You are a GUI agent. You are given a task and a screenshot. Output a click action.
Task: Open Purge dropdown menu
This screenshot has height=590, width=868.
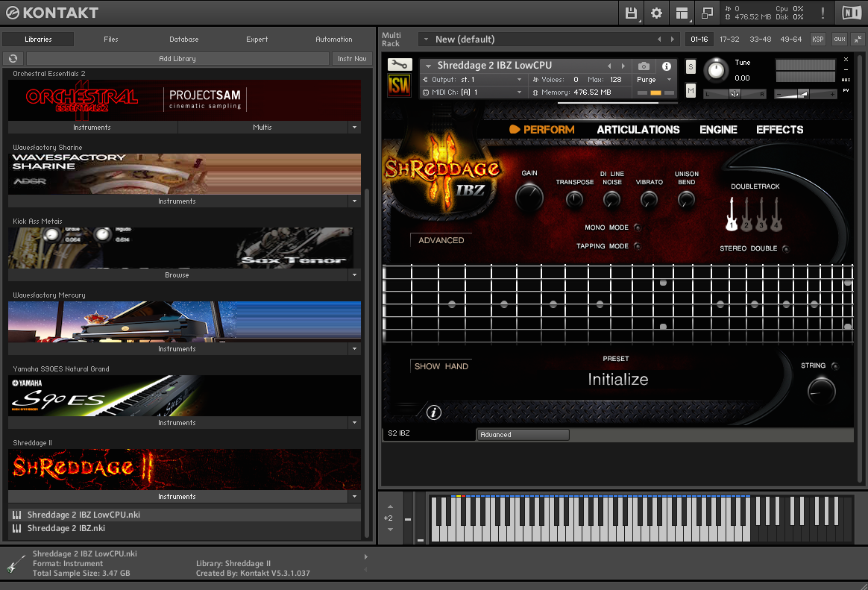point(654,80)
